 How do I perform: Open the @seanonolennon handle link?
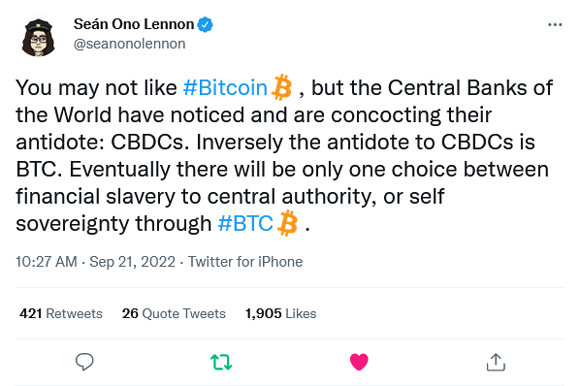pyautogui.click(x=129, y=44)
